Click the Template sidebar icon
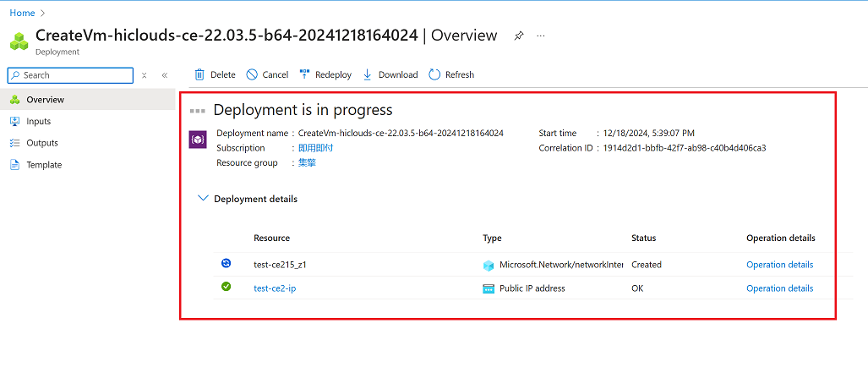 (15, 165)
